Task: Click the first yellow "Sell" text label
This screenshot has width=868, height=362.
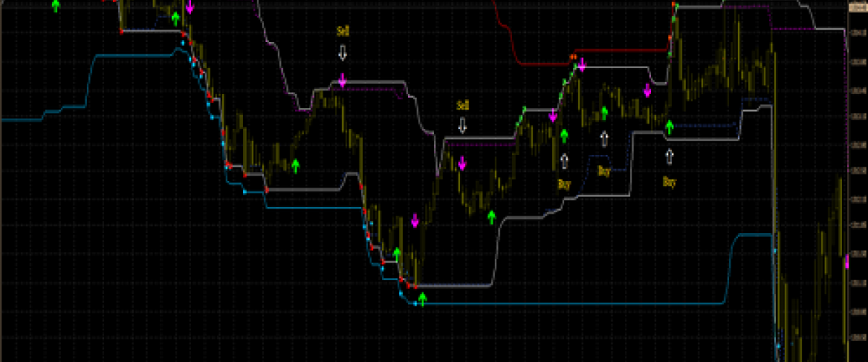Action: 343,31
